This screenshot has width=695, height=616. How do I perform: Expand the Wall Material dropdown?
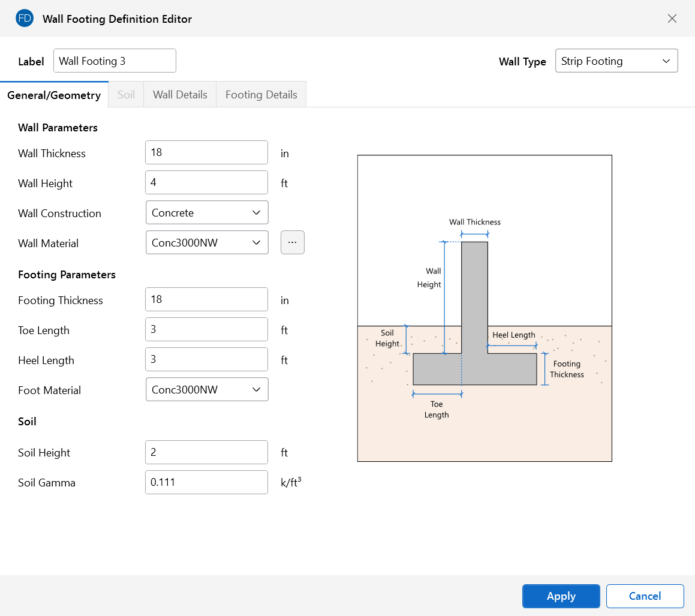coord(207,242)
